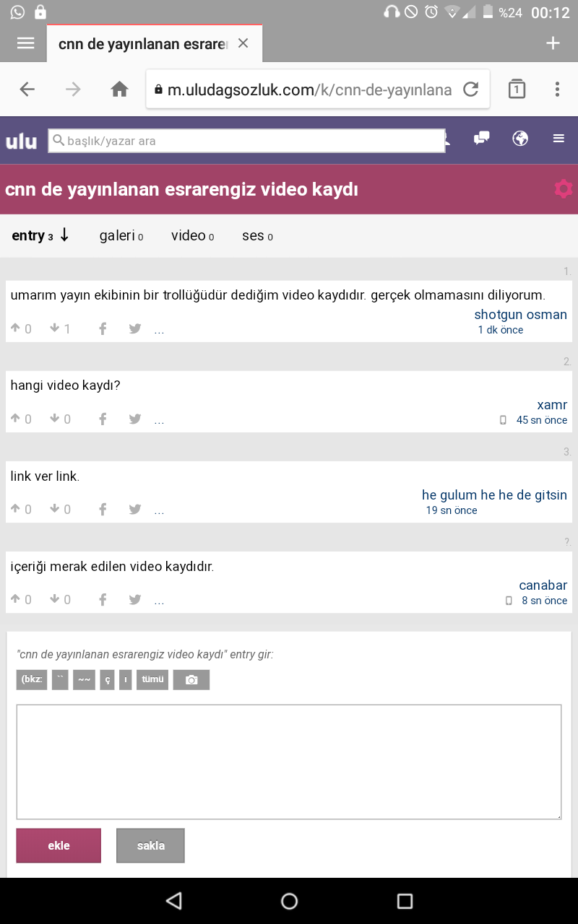Share 'link ver link' entry on Twitter

[x=135, y=509]
